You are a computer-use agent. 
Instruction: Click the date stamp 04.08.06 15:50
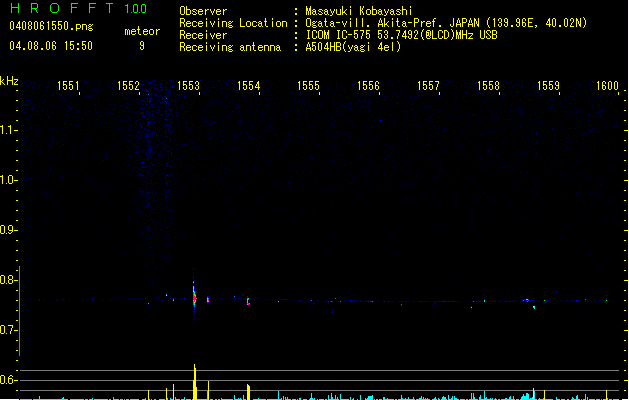point(51,46)
